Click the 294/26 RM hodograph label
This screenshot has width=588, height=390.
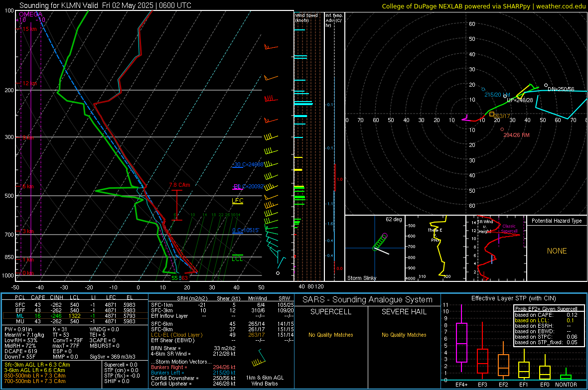click(516, 135)
